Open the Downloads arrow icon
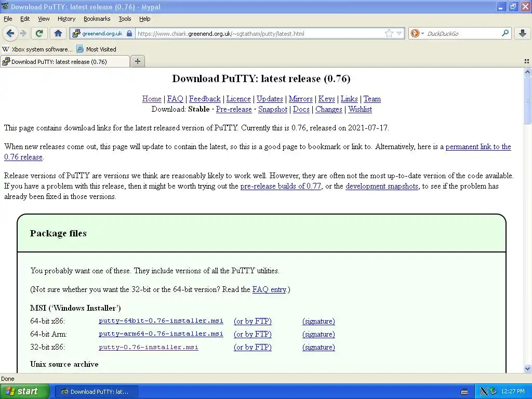Screen dimensions: 532x399 (x=523, y=33)
